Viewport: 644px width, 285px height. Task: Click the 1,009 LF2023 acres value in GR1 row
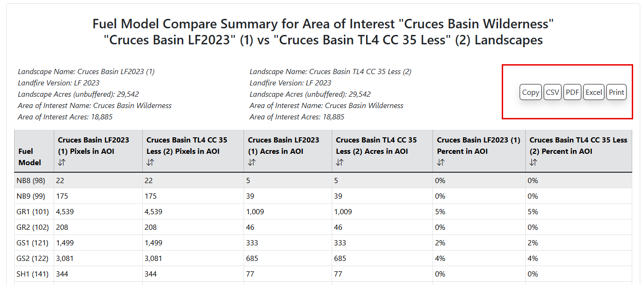click(x=255, y=211)
